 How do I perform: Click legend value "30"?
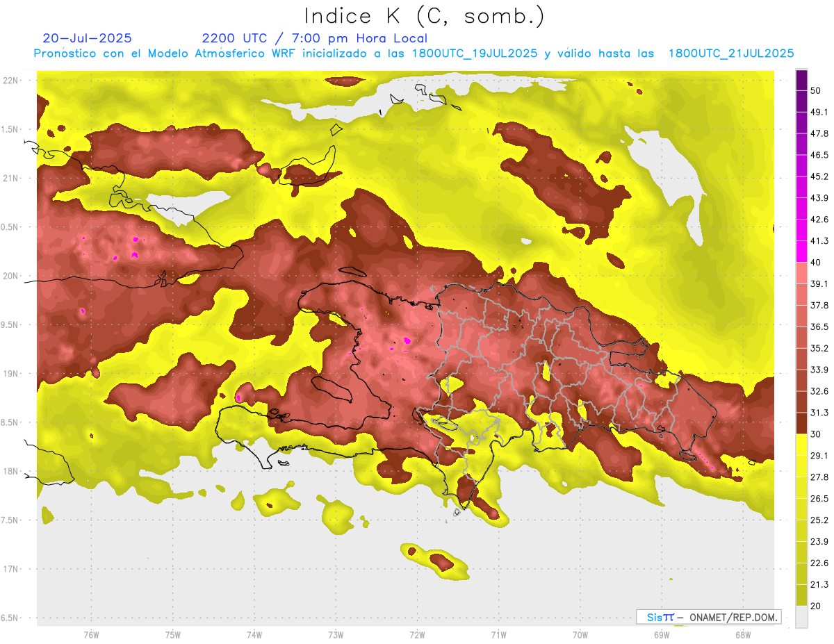tap(816, 434)
